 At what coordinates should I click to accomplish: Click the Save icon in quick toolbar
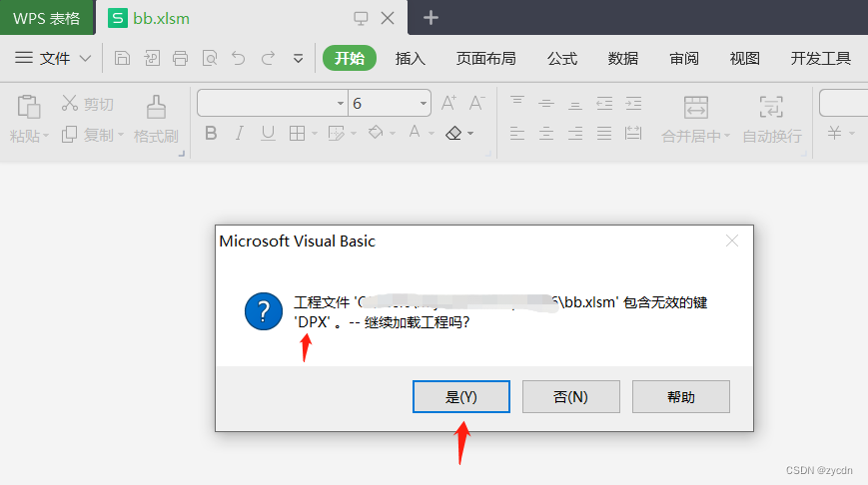click(122, 58)
